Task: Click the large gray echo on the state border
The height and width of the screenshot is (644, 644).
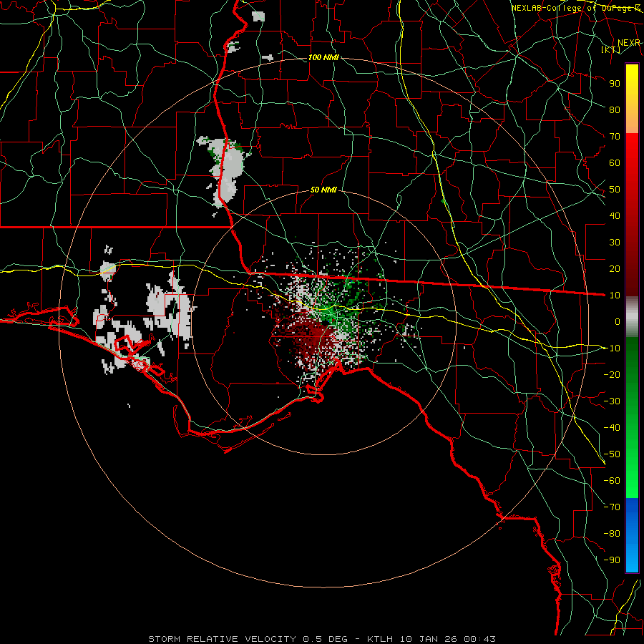Action: pyautogui.click(x=226, y=172)
